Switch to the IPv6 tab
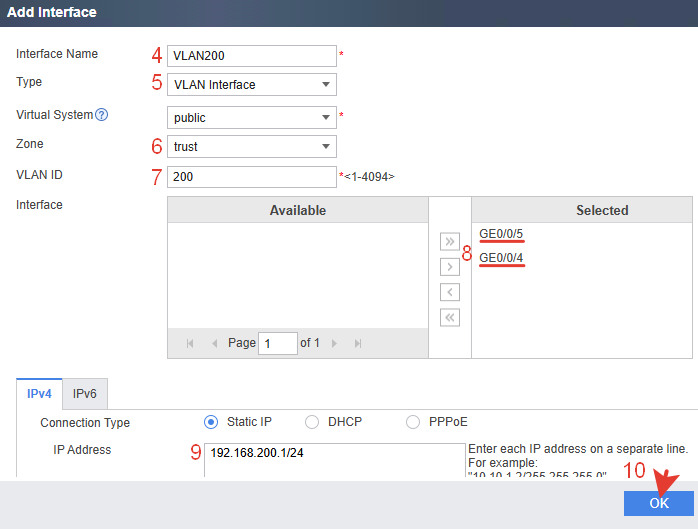Image resolution: width=698 pixels, height=529 pixels. pyautogui.click(x=85, y=394)
